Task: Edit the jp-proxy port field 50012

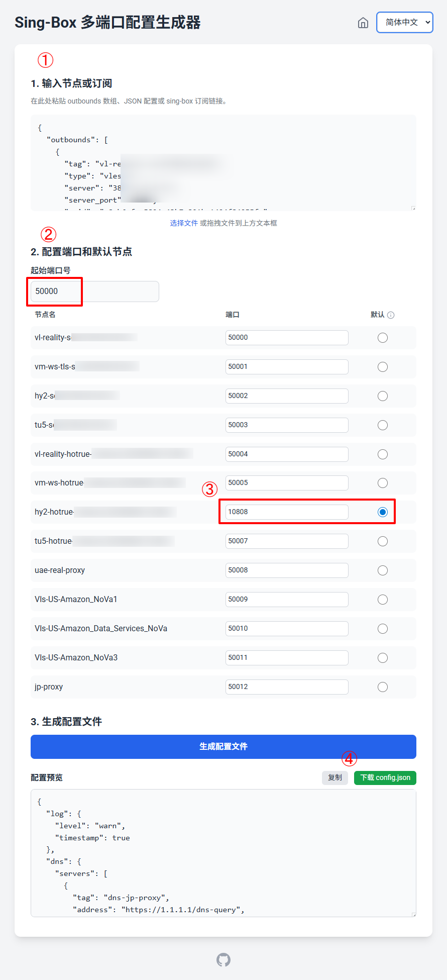Action: (x=287, y=687)
